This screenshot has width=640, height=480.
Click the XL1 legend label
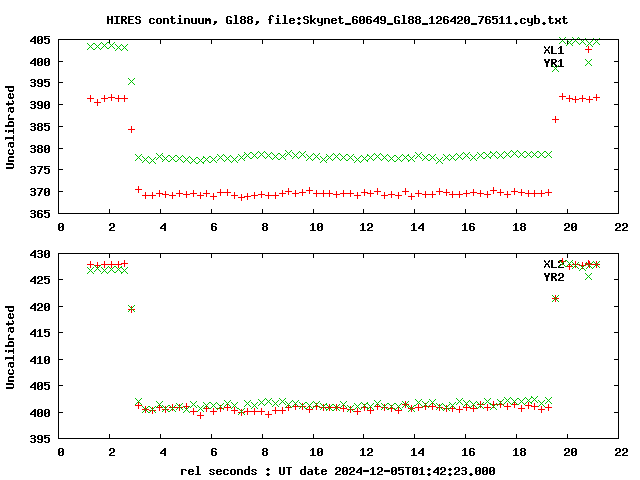553,50
